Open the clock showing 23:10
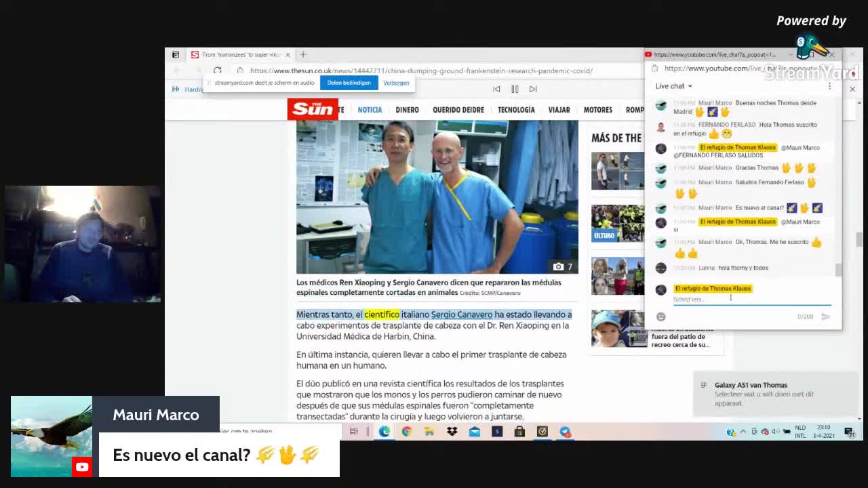This screenshot has height=488, width=868. tap(825, 432)
